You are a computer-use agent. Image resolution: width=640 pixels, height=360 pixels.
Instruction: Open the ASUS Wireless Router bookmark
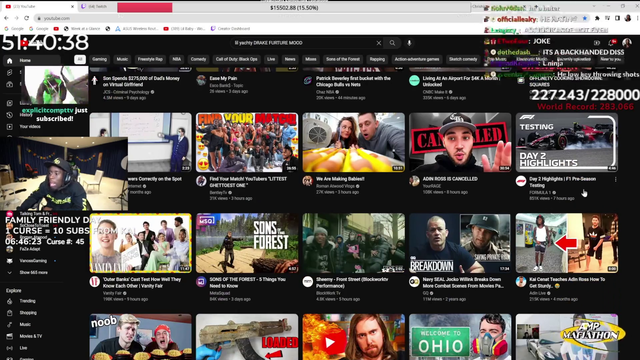(x=137, y=29)
